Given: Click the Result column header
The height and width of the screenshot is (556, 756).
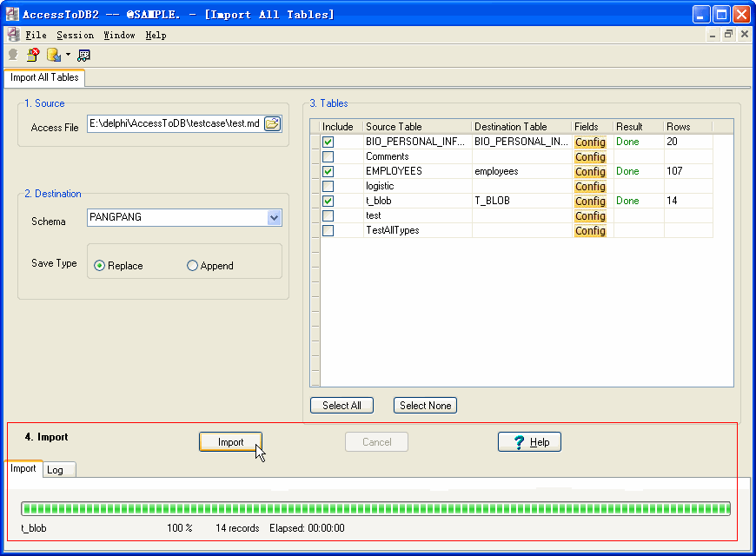Looking at the screenshot, I should [x=638, y=127].
